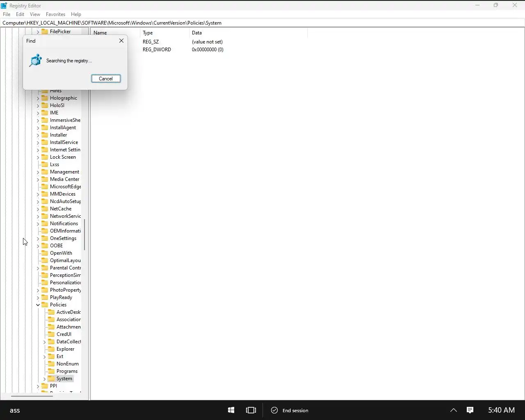Expand the Lock Screen key

point(38,157)
